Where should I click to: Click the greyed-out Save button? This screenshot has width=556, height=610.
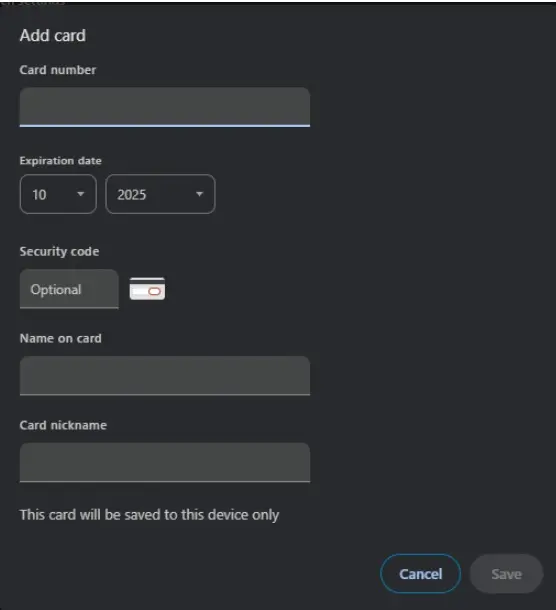click(x=506, y=574)
